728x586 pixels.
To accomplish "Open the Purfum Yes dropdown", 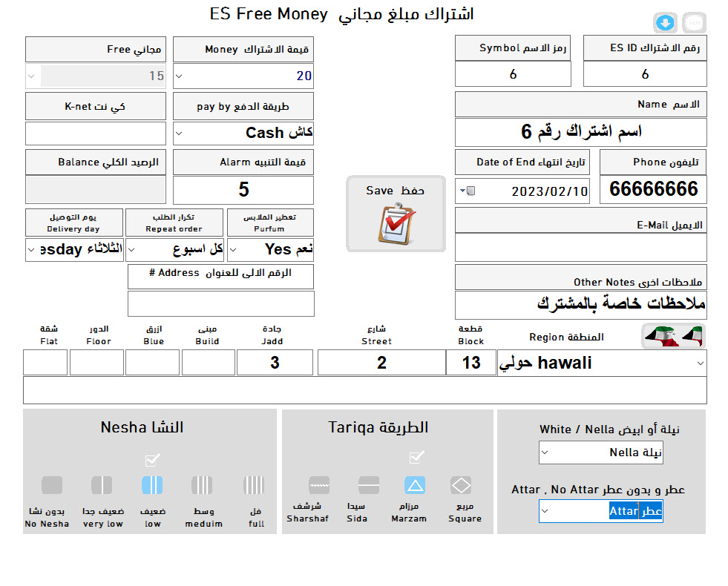I will (234, 250).
